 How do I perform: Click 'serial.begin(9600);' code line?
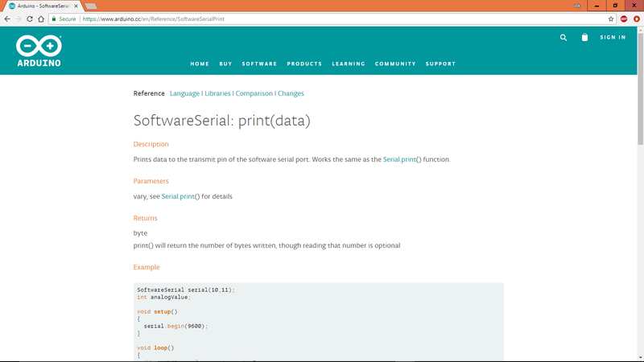(x=175, y=327)
